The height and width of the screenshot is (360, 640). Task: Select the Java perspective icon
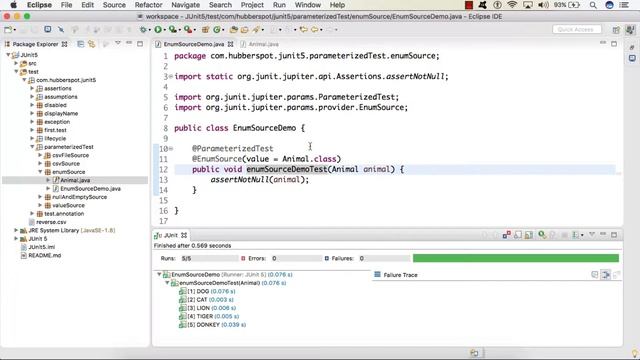point(630,29)
